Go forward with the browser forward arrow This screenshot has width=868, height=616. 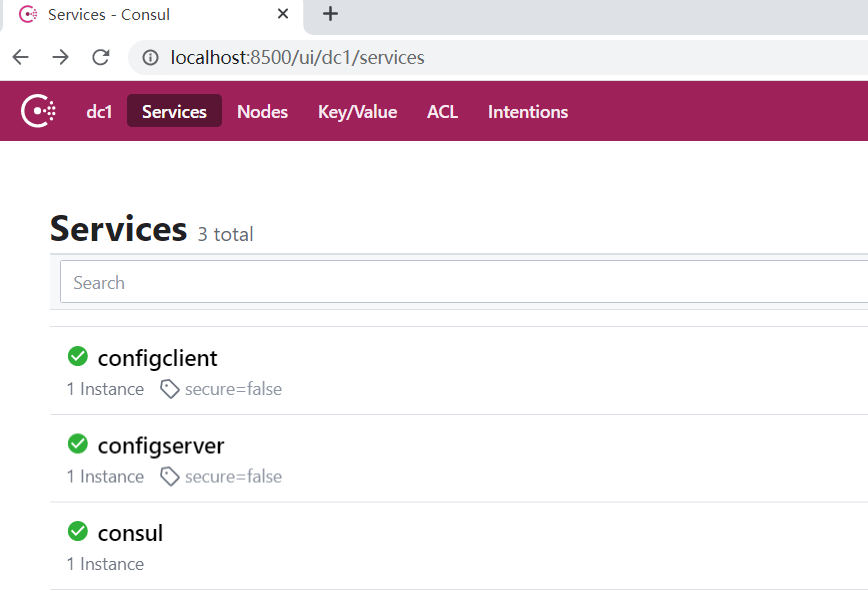(60, 57)
